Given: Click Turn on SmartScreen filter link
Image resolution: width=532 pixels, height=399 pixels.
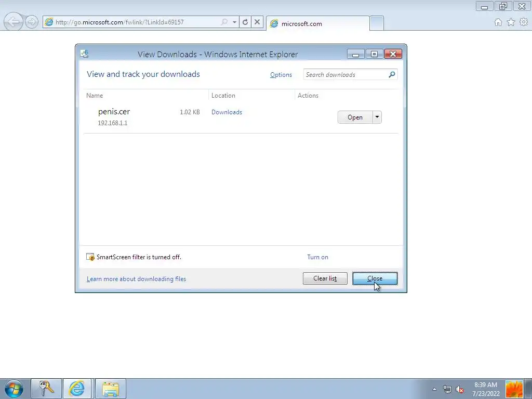Looking at the screenshot, I should click(317, 257).
